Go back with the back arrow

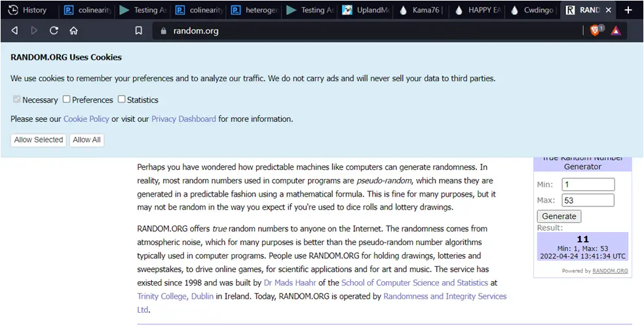click(x=14, y=31)
